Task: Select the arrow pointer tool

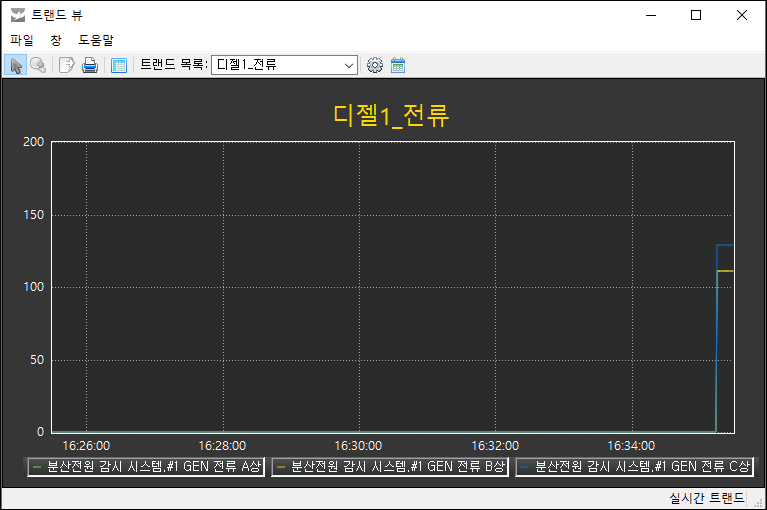Action: point(16,65)
